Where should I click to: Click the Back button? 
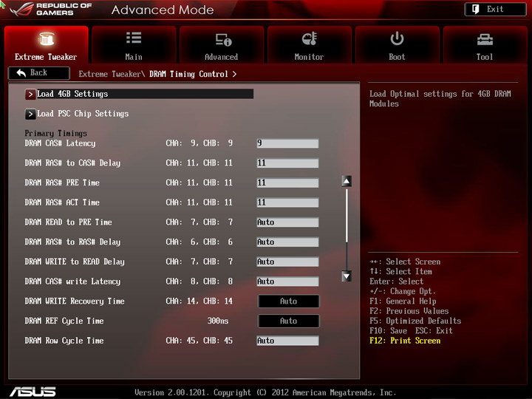pyautogui.click(x=39, y=73)
